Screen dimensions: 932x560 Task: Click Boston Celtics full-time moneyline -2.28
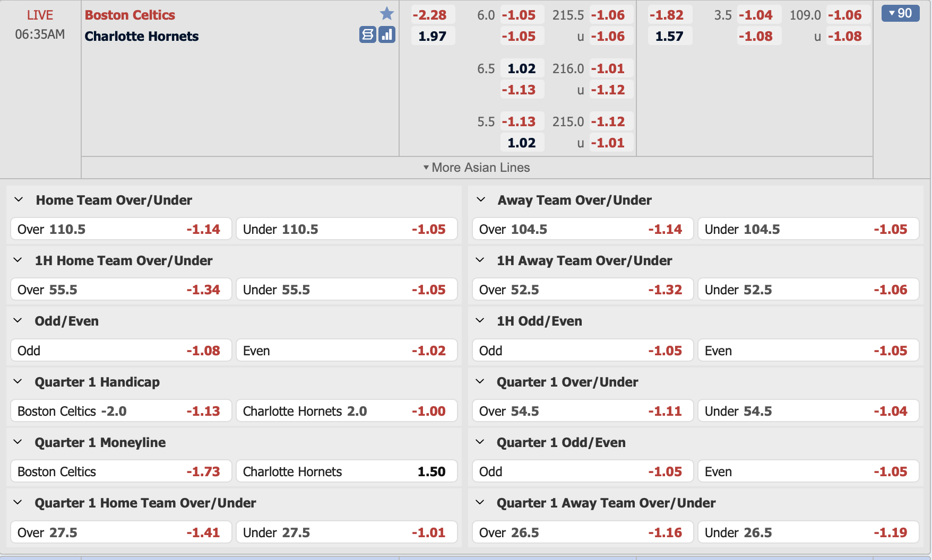click(433, 15)
